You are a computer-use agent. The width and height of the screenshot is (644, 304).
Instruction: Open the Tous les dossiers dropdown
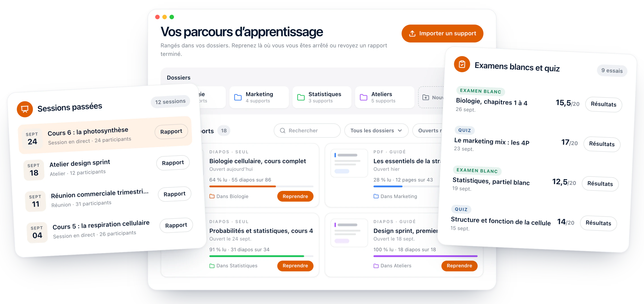pos(376,131)
